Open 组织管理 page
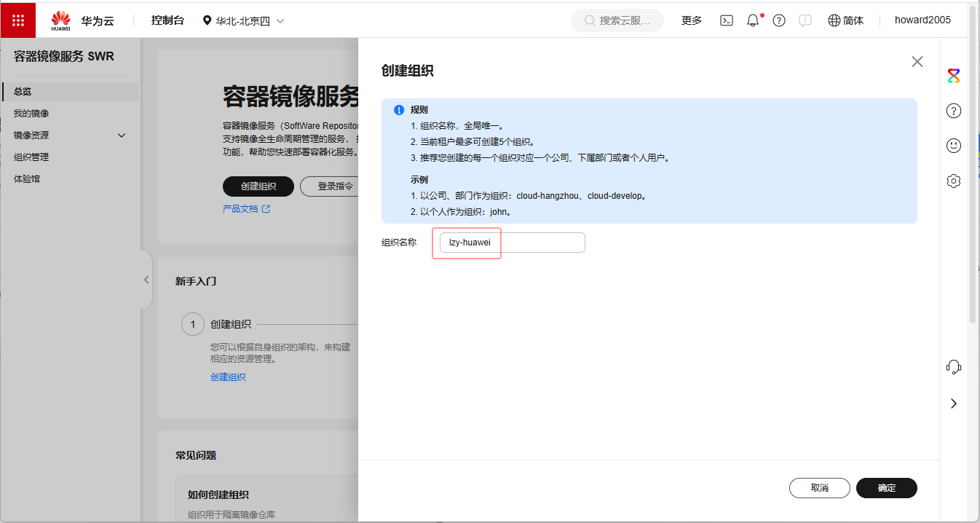This screenshot has height=523, width=980. tap(31, 157)
